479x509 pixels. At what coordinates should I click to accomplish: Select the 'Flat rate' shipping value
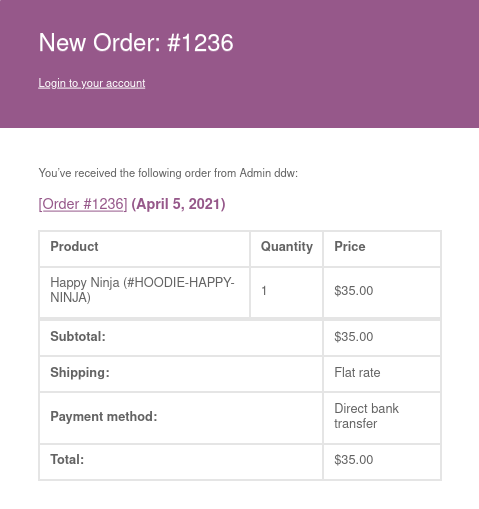(357, 373)
